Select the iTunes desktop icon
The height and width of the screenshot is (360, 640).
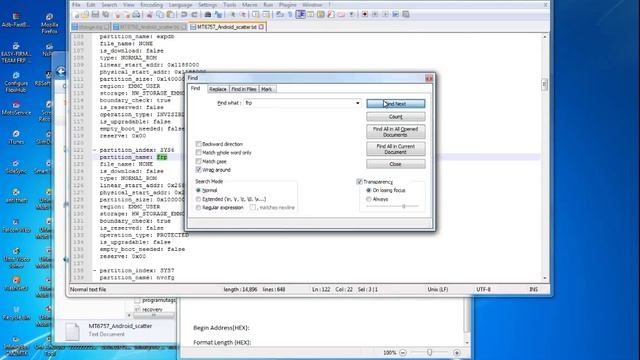[16, 137]
